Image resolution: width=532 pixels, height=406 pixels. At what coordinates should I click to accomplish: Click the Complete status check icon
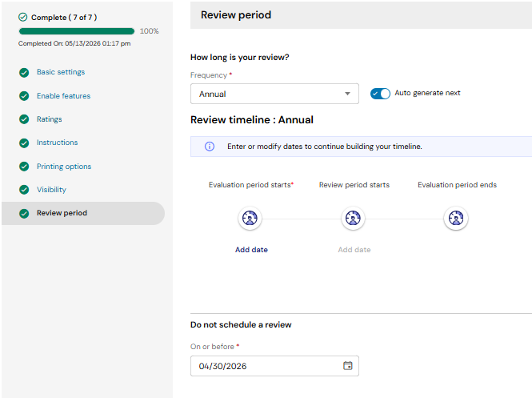click(x=22, y=17)
